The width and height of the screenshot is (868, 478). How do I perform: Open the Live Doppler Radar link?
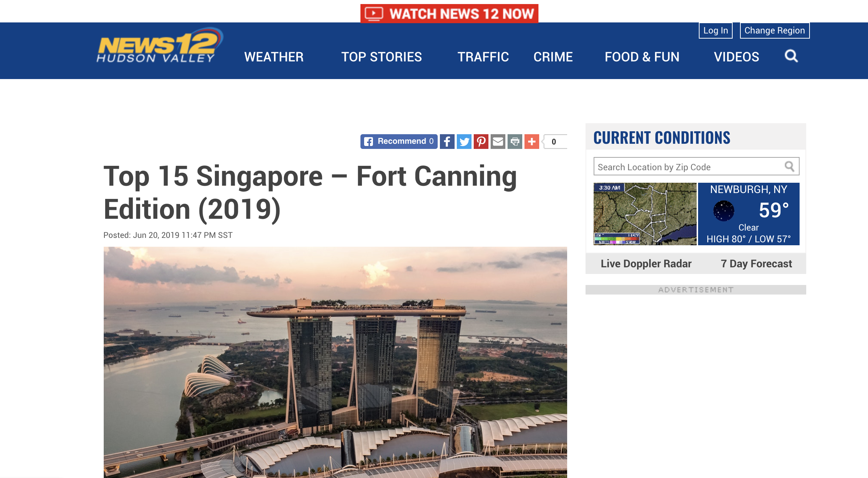tap(646, 264)
